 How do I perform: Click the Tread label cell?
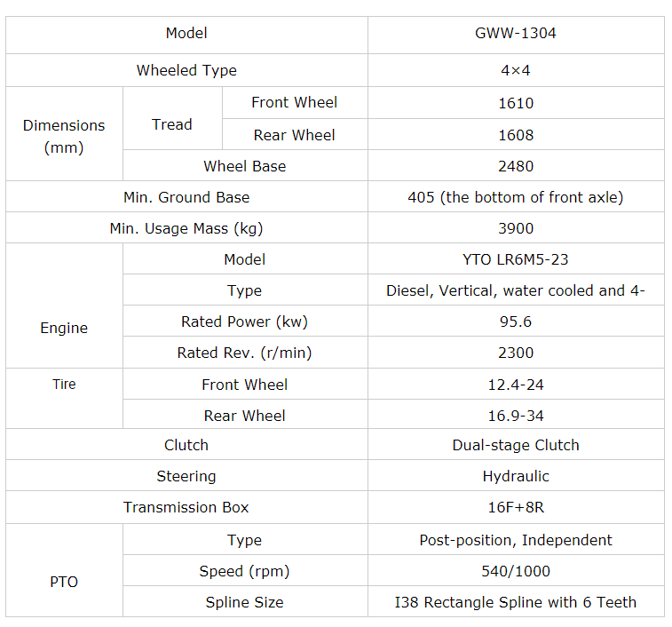172,124
